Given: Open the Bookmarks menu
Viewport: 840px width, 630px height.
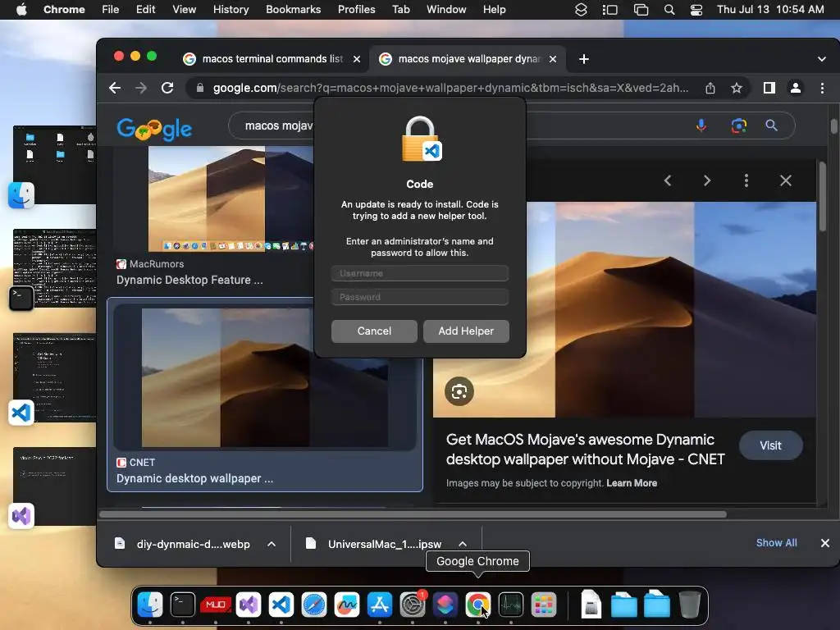Looking at the screenshot, I should (293, 9).
